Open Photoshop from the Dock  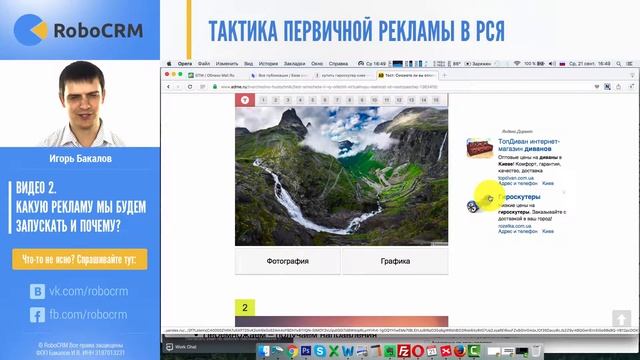pos(306,351)
